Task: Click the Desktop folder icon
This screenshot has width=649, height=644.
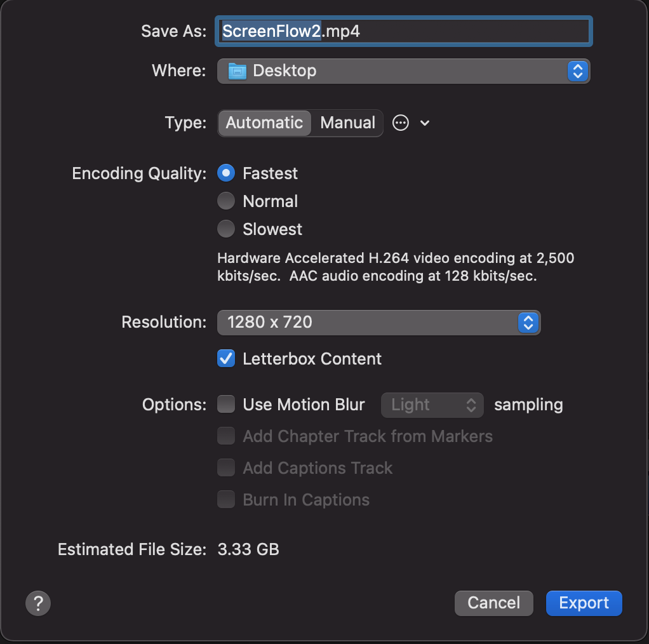Action: 237,71
